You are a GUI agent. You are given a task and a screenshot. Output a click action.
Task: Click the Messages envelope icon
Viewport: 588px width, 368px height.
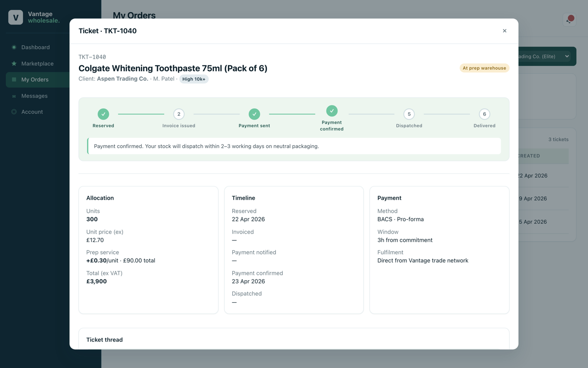(x=14, y=96)
